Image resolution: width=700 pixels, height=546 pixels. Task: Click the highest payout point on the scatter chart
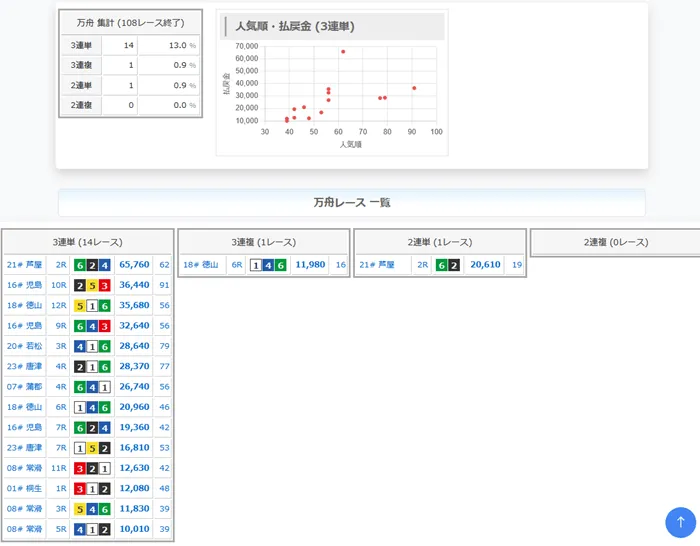343,52
